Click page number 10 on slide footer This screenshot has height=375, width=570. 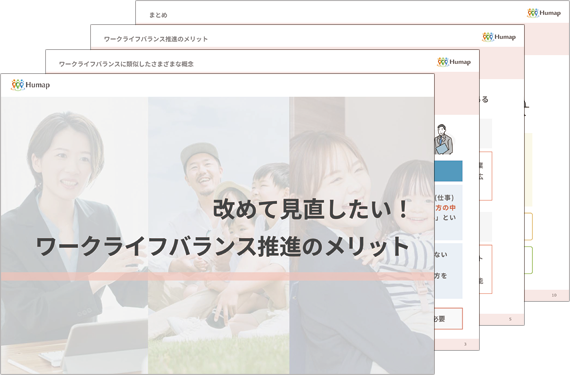(x=554, y=295)
